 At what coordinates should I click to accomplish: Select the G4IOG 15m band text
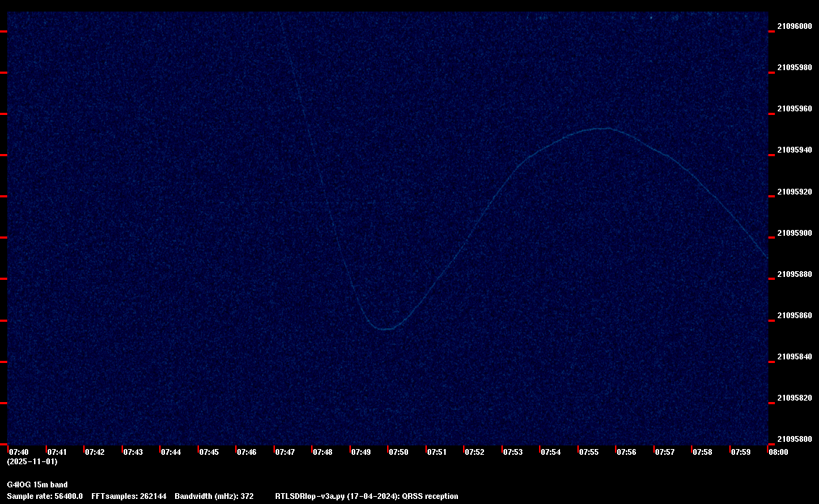click(37, 484)
